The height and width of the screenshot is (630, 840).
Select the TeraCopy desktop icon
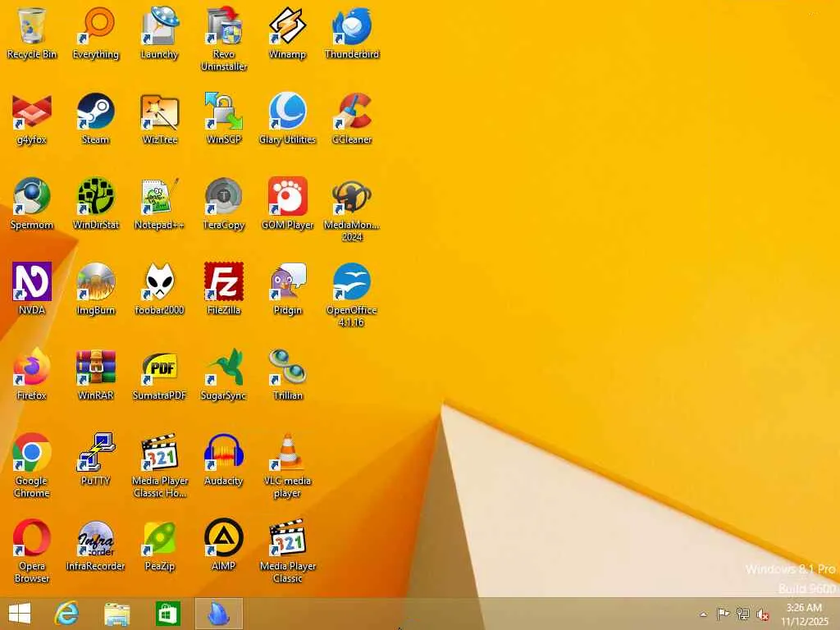click(x=224, y=204)
